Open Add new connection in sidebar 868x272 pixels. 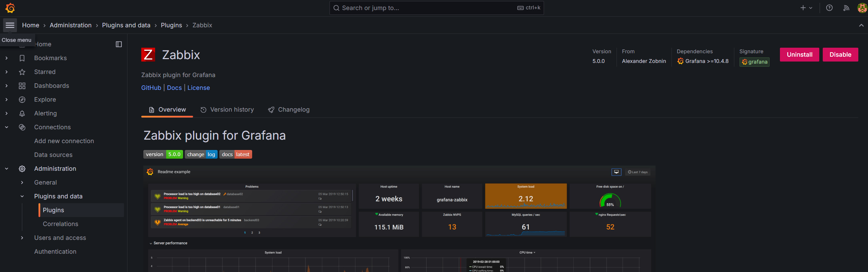[64, 141]
